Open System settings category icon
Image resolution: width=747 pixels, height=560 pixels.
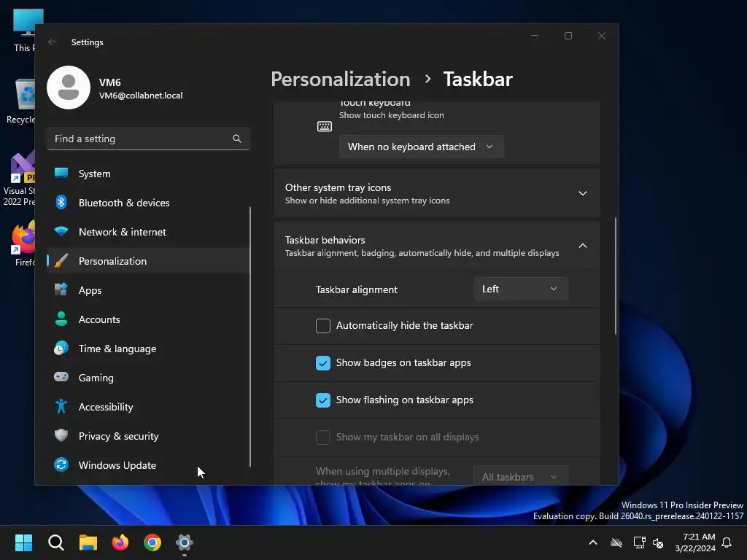(x=61, y=174)
